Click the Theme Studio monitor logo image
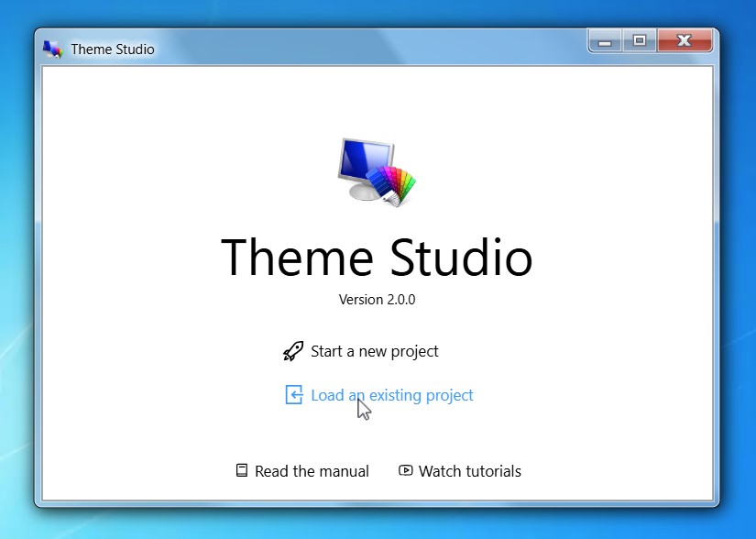 tap(377, 170)
